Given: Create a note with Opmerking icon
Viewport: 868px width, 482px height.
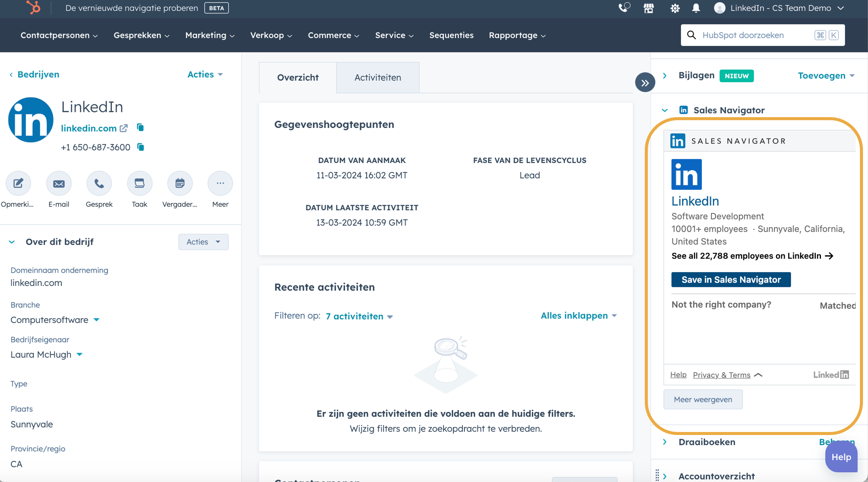Looking at the screenshot, I should click(x=18, y=183).
